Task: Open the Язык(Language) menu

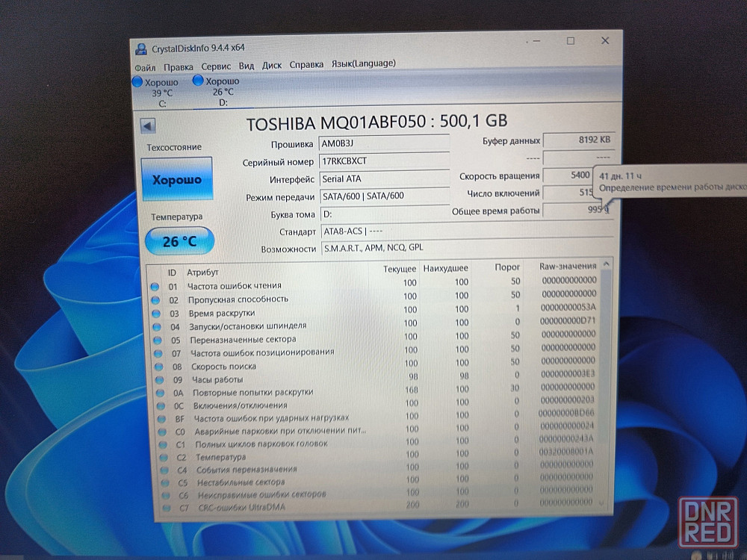Action: tap(363, 64)
